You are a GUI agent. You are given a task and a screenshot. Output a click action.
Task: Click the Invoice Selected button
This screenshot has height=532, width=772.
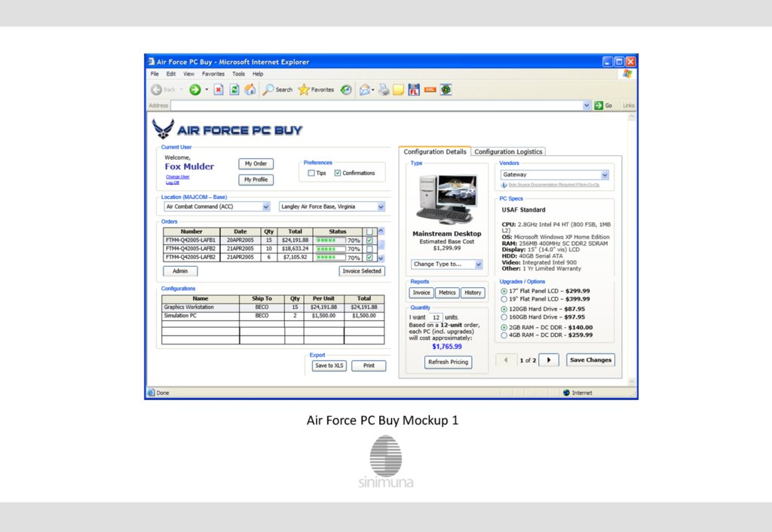(x=362, y=271)
